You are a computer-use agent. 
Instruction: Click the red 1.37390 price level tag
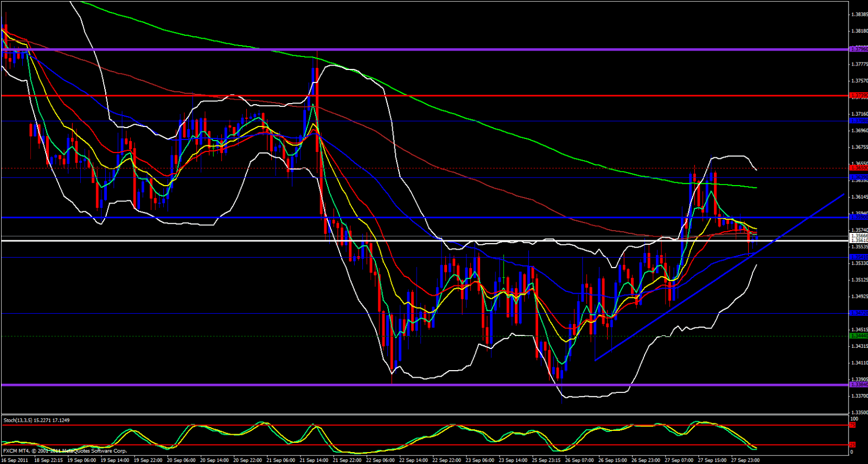[x=859, y=96]
